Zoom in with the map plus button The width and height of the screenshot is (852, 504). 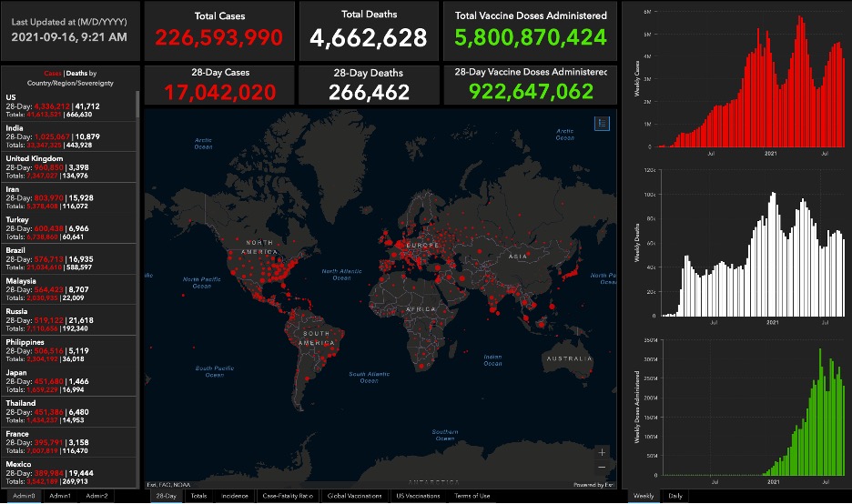click(602, 452)
